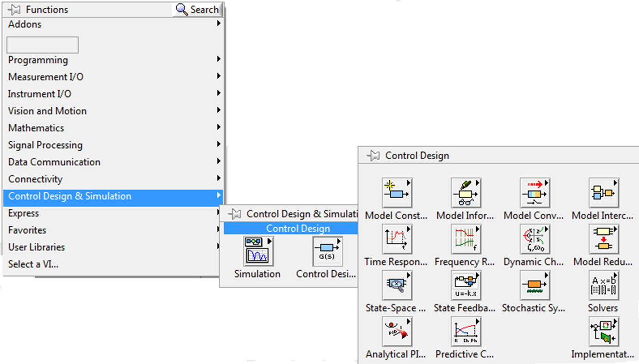Screen dimensions: 639x364
Task: Expand the Signal Processing submenu arrow
Action: (219, 145)
